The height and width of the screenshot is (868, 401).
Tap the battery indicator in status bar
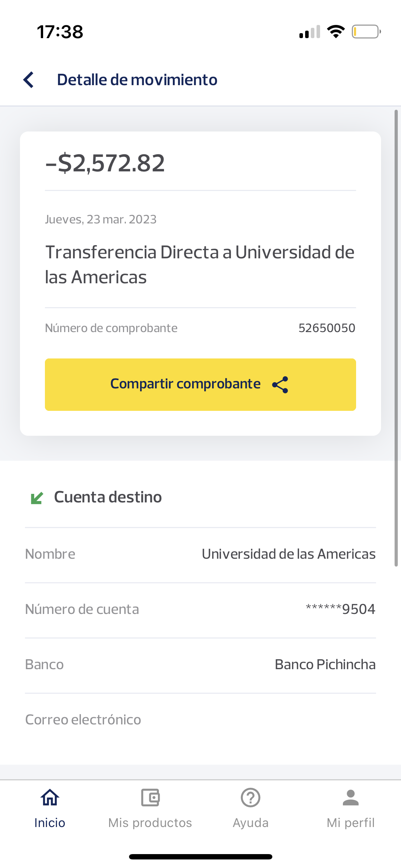pos(366,32)
